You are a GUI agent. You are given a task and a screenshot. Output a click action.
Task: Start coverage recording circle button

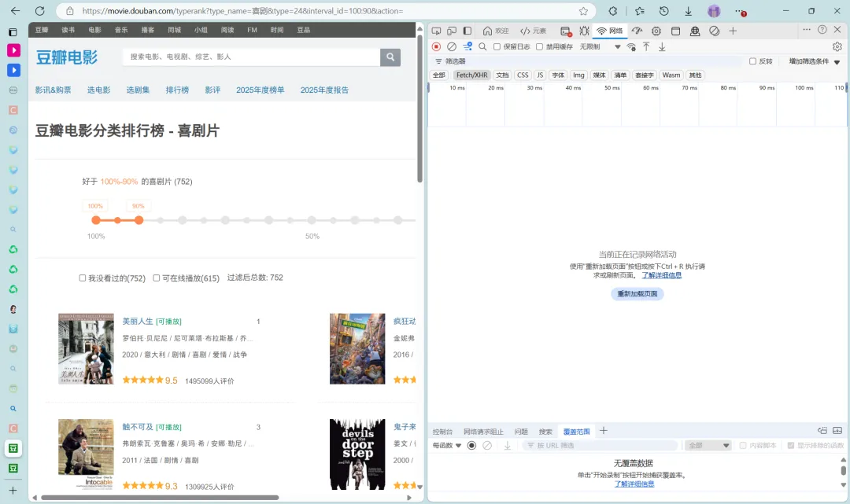[x=471, y=445]
